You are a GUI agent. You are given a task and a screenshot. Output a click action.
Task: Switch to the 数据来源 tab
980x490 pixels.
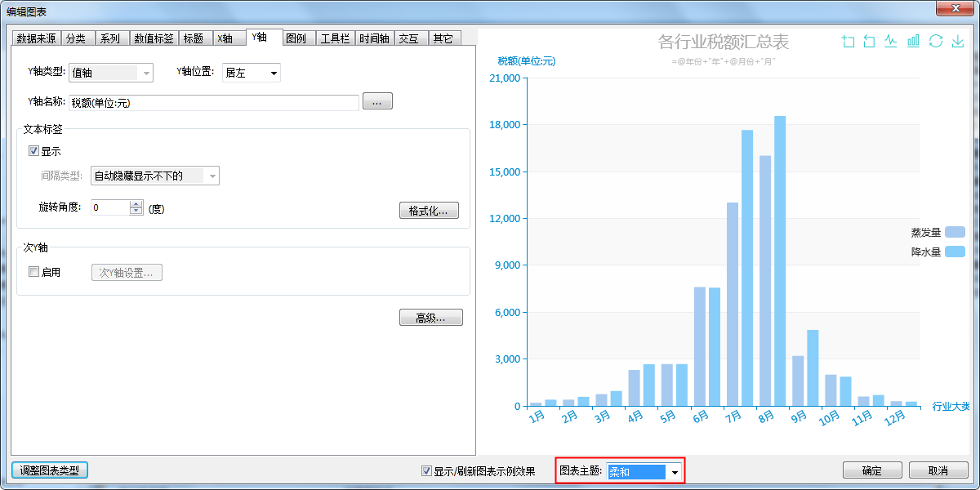point(36,38)
